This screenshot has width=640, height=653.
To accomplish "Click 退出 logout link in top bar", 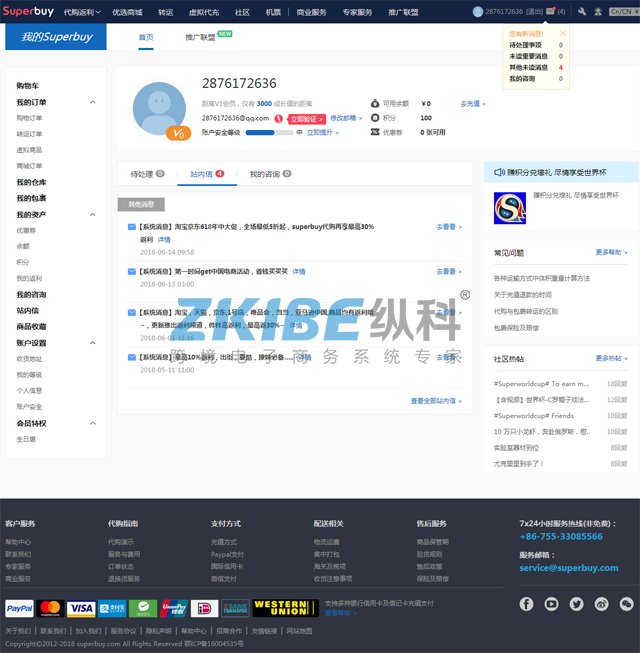I will click(x=534, y=12).
